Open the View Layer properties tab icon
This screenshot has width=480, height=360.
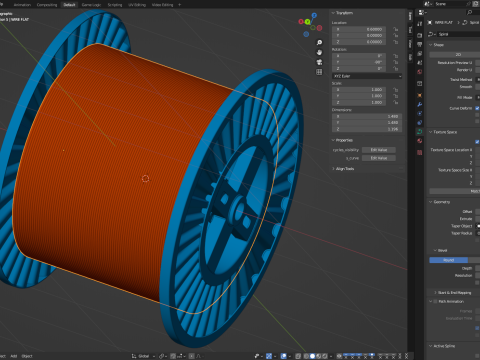coord(420,53)
